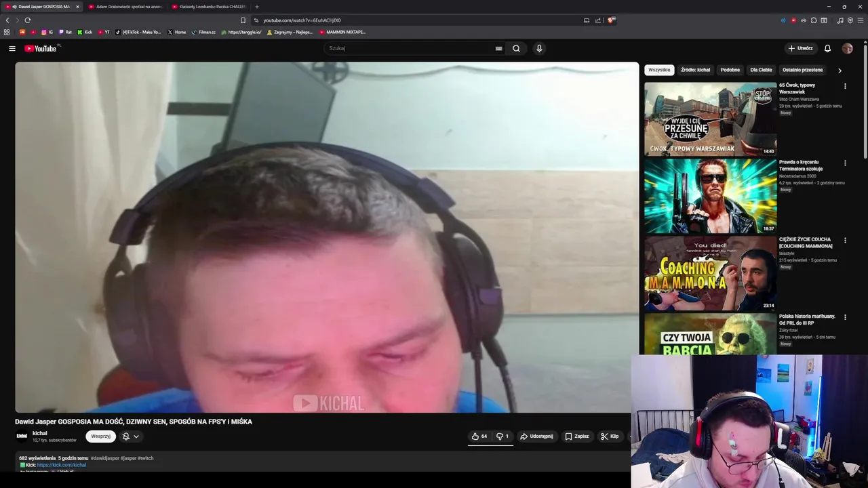
Task: Select the Wszystkie filter chip
Action: pos(659,70)
